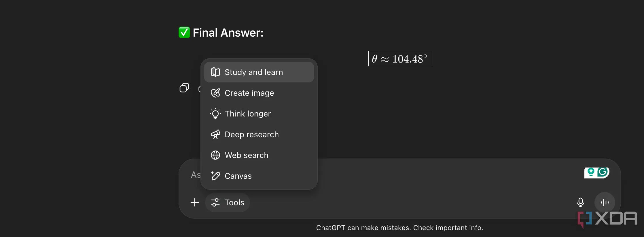The width and height of the screenshot is (644, 237).
Task: Click the lightbulb icon for Think longer
Action: pyautogui.click(x=215, y=114)
